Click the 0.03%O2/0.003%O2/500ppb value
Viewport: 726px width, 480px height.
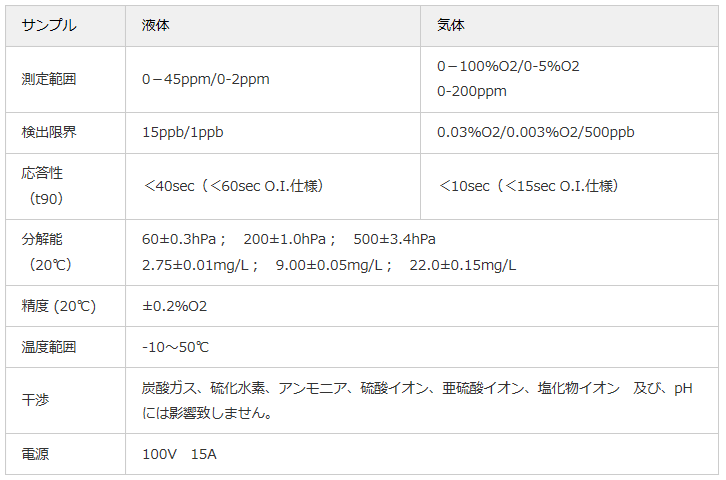point(535,132)
